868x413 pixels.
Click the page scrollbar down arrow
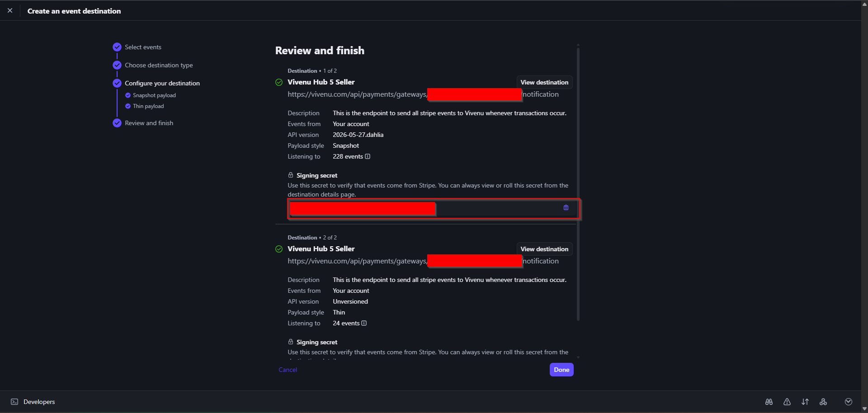(x=864, y=409)
